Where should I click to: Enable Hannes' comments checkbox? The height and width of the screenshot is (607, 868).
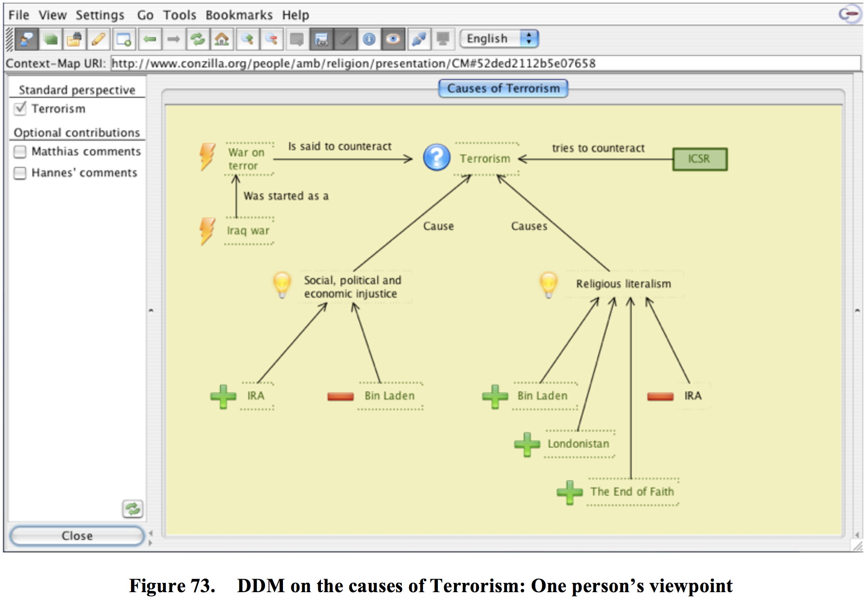[x=20, y=173]
